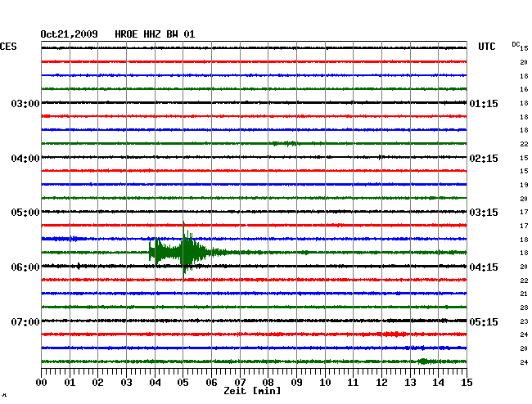Click the 10 minute axis tick label
Image resolution: width=532 pixels, height=404 pixels.
pos(325,383)
